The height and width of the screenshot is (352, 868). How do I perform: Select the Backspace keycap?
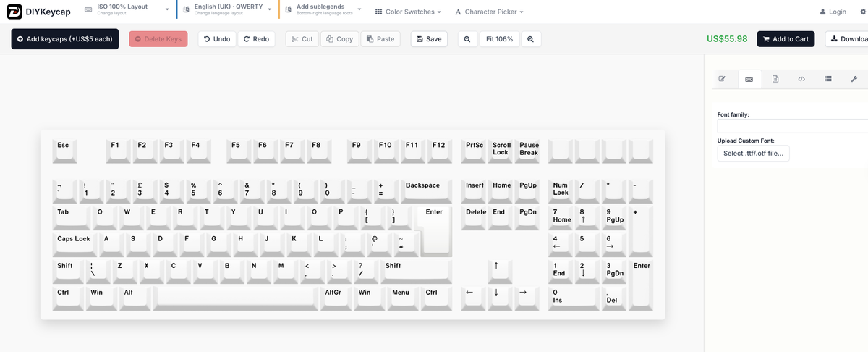[x=427, y=191]
